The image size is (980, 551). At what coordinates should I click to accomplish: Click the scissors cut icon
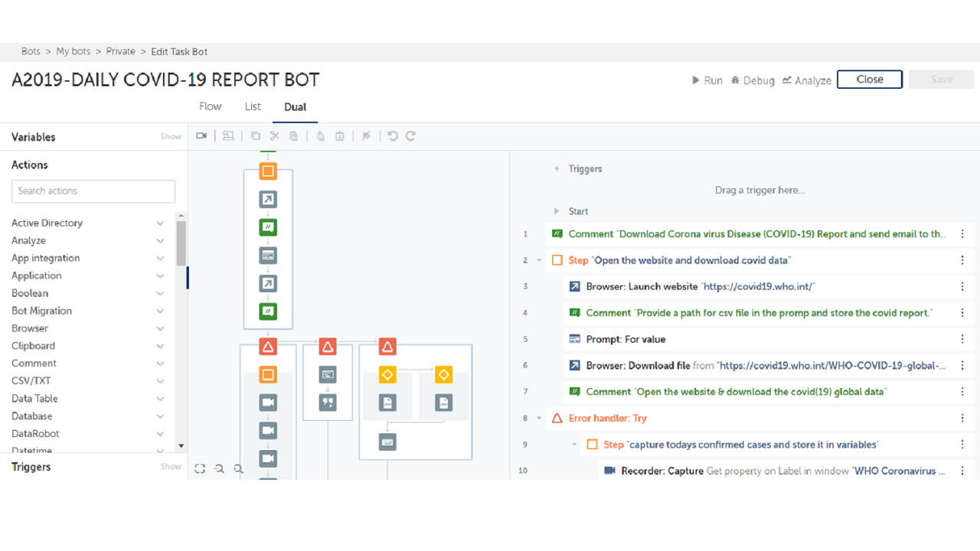point(275,136)
